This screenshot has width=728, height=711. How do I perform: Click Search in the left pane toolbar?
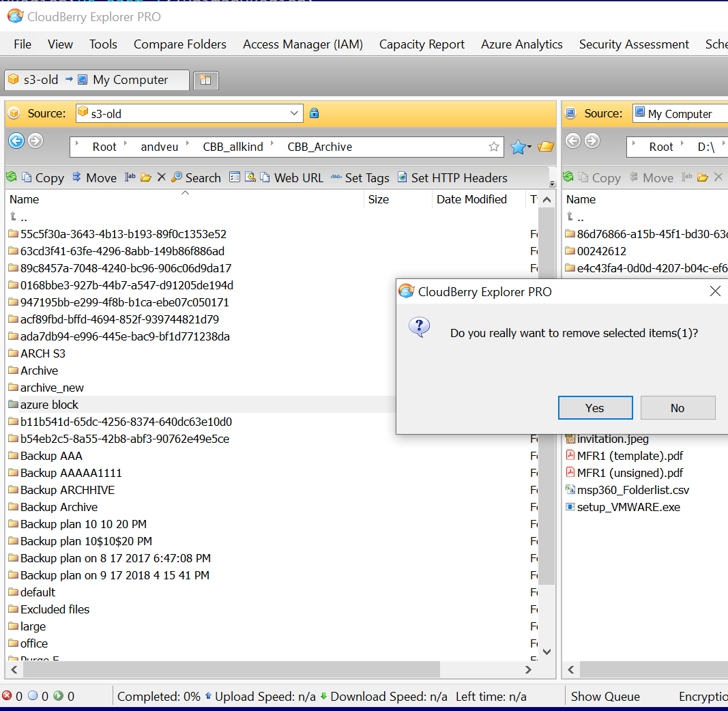pyautogui.click(x=196, y=178)
